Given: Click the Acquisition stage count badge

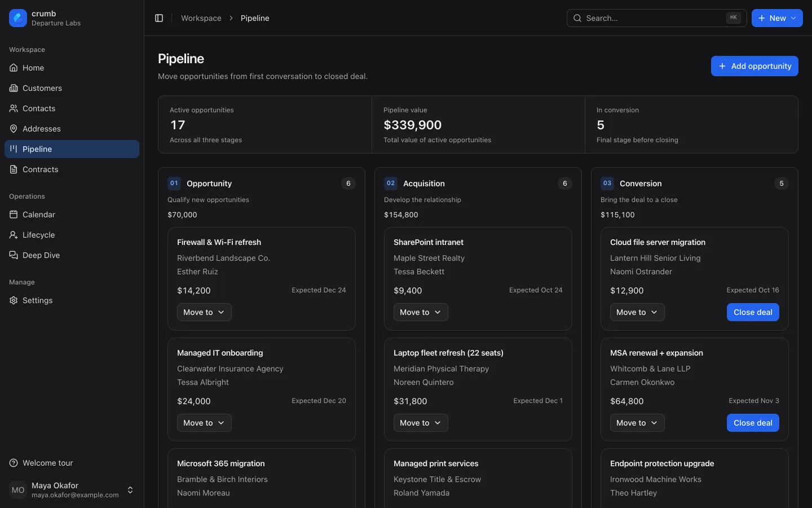Looking at the screenshot, I should coord(565,183).
